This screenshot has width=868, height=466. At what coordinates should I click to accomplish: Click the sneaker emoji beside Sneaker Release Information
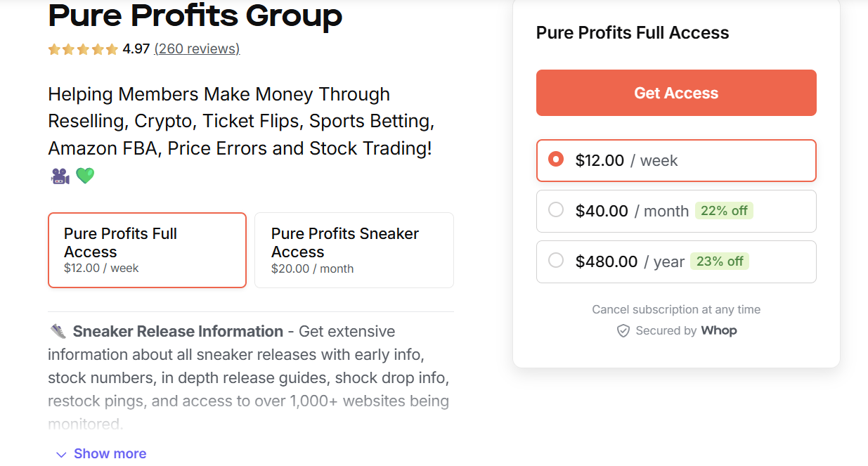(x=60, y=330)
